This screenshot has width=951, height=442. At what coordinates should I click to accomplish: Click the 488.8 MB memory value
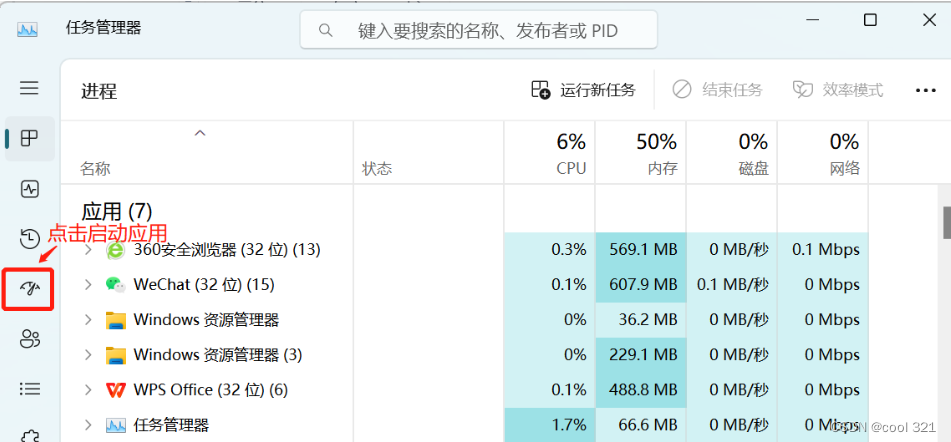click(x=645, y=390)
